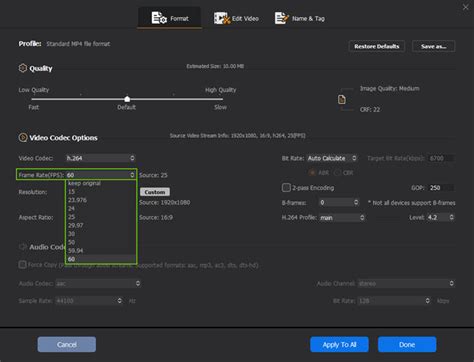Image resolution: width=474 pixels, height=362 pixels.
Task: Click the Custom resolution button
Action: 155,192
